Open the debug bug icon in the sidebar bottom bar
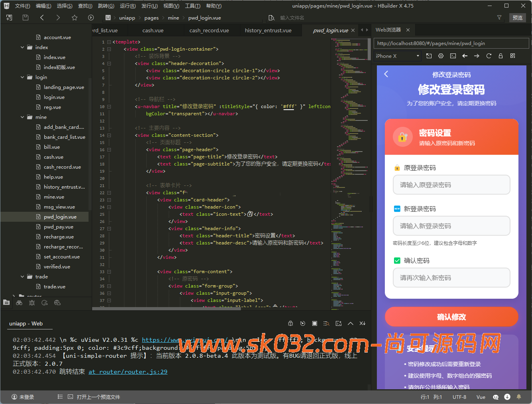 point(32,303)
